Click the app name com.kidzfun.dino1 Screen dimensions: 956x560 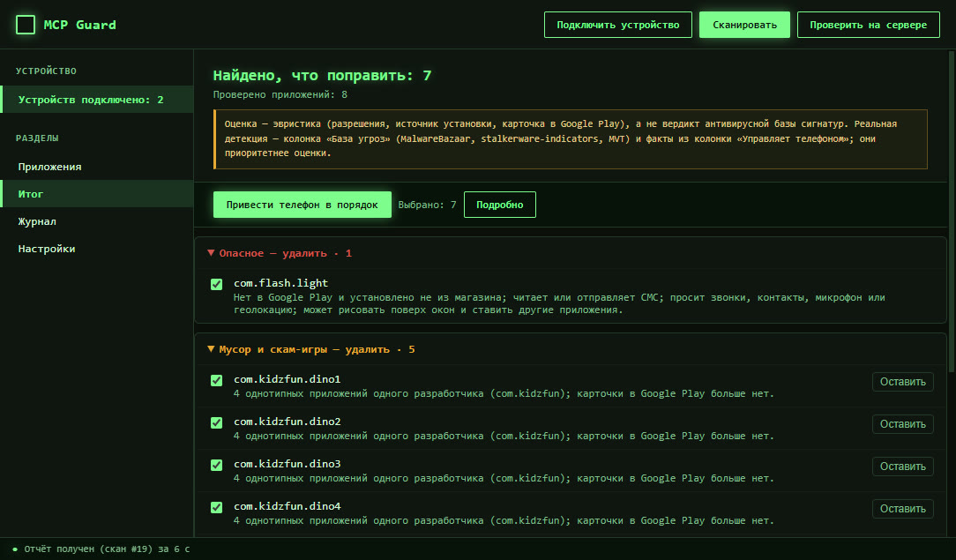[288, 379]
